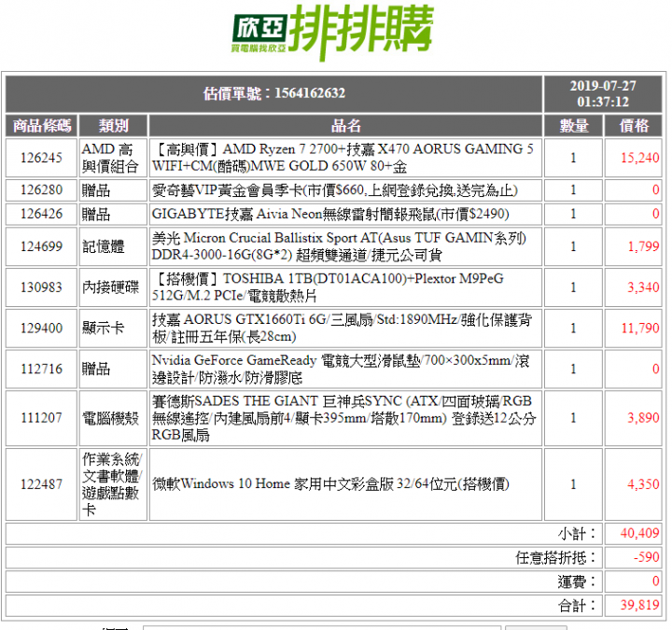Click the price 3,340
This screenshot has height=630, width=672.
[x=643, y=287]
